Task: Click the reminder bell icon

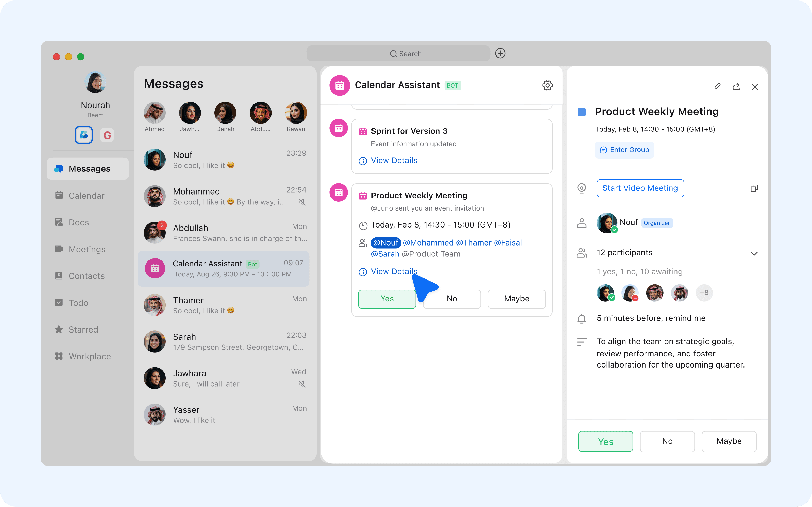Action: point(582,318)
